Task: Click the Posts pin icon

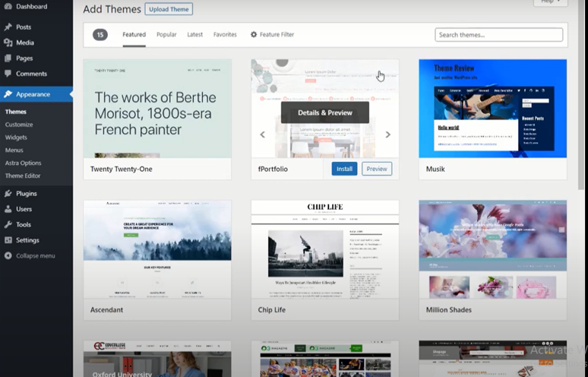Action: coord(8,27)
